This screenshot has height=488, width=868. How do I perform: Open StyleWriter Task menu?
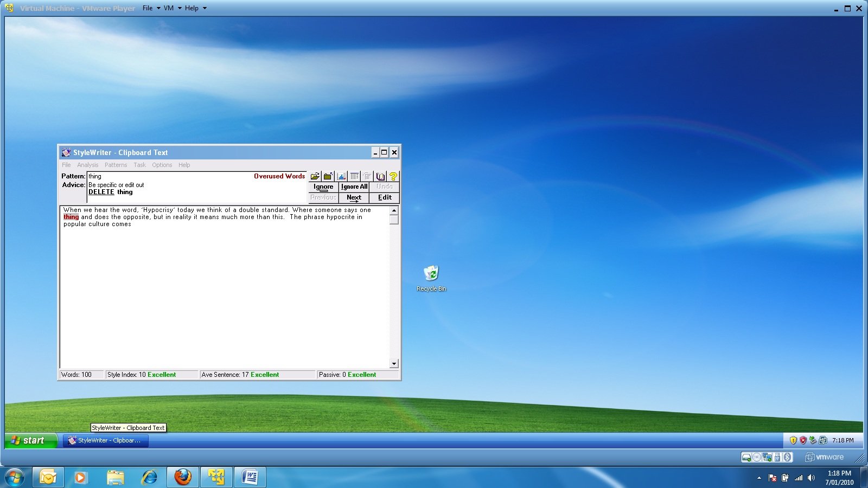tap(140, 165)
